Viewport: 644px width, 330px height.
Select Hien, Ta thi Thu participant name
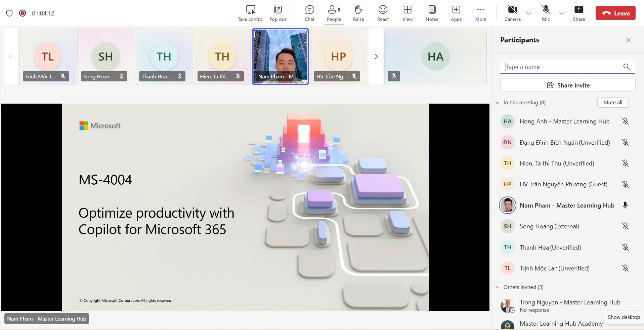tap(557, 163)
